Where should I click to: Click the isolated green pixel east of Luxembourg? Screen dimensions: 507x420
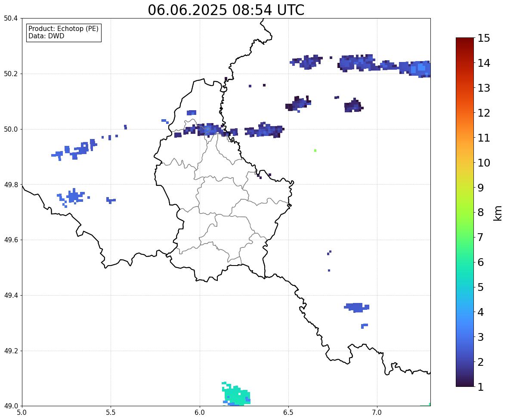[315, 151]
